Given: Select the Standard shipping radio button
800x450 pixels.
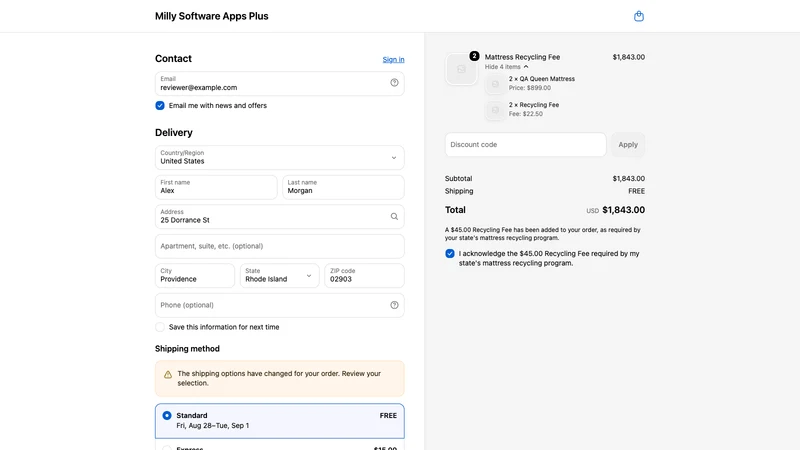Looking at the screenshot, I should [167, 415].
